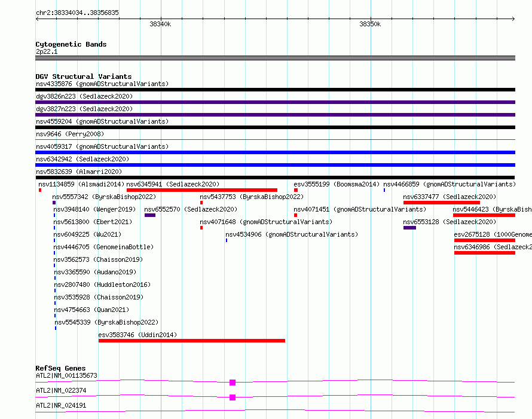Click nsv5613800 Ebert2021 label

(93, 222)
